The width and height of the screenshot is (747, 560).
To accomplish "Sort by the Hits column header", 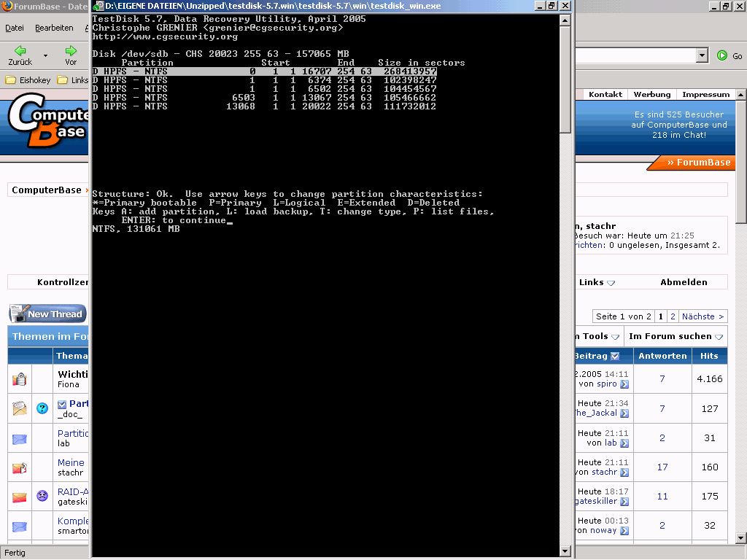I will tap(709, 356).
